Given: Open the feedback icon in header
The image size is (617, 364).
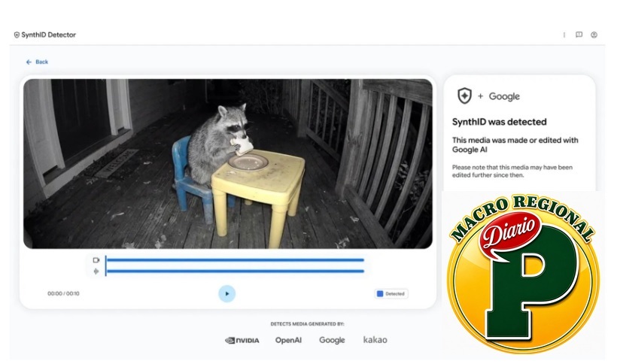Looking at the screenshot, I should (x=579, y=35).
